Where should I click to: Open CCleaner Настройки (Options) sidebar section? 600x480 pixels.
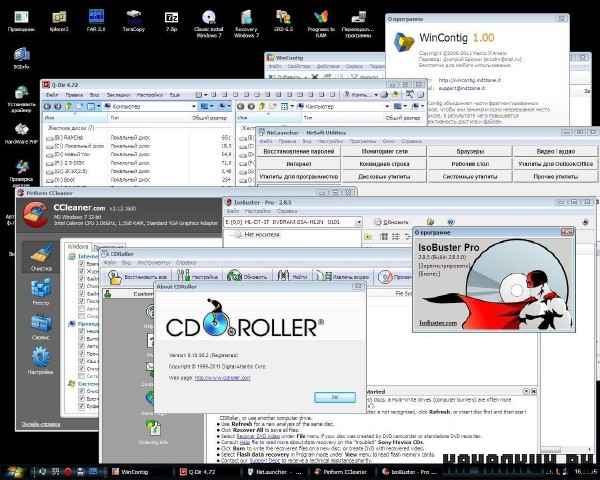point(41,361)
